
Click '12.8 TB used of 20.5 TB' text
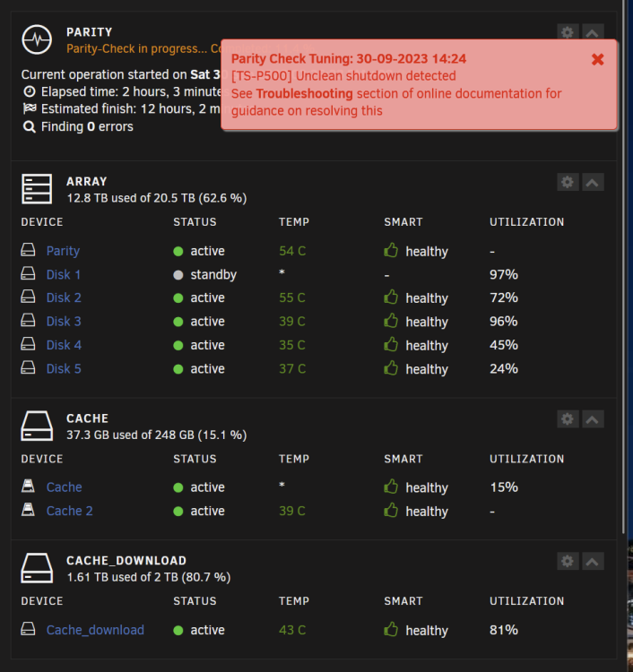pyautogui.click(x=130, y=198)
